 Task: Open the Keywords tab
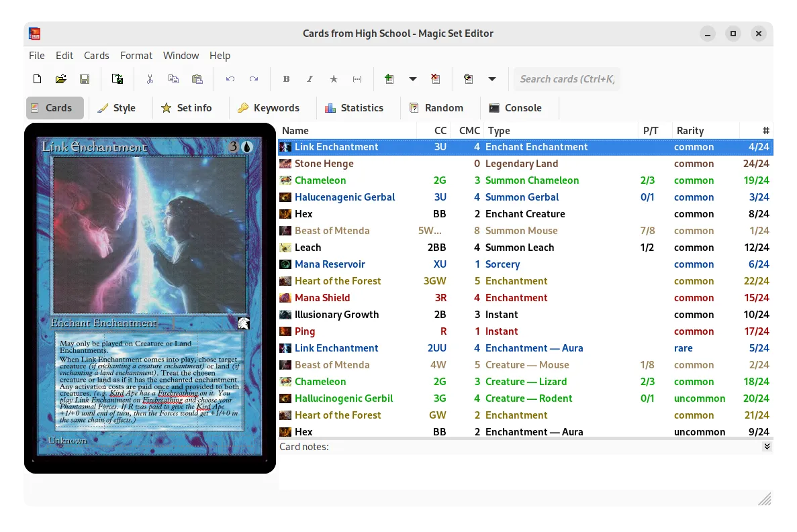tap(269, 108)
